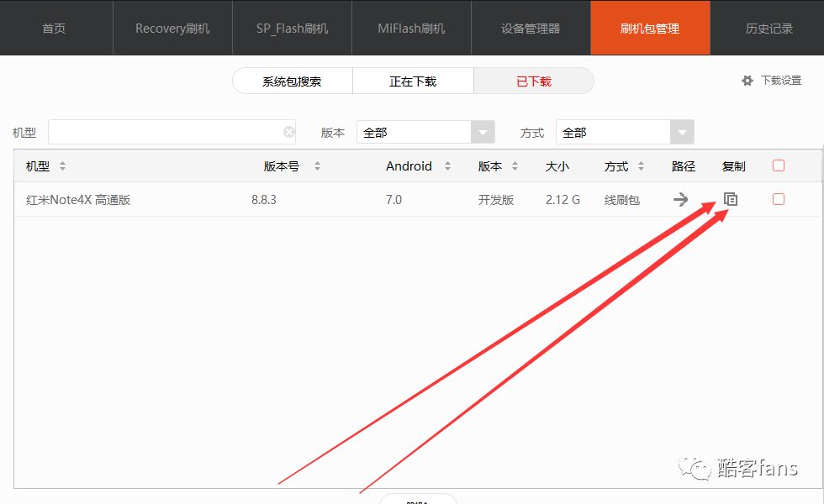The image size is (824, 504).
Task: Show 正在下载 list
Action: (413, 81)
